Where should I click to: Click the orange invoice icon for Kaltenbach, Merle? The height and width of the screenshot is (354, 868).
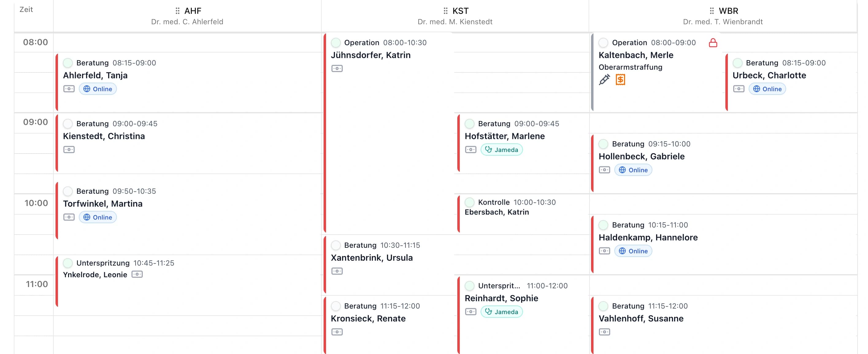pos(620,80)
